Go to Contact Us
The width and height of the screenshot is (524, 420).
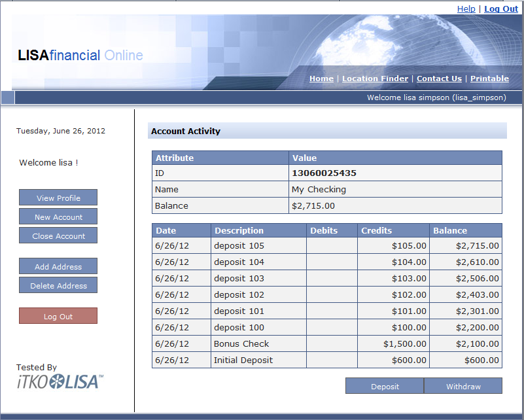pyautogui.click(x=439, y=78)
